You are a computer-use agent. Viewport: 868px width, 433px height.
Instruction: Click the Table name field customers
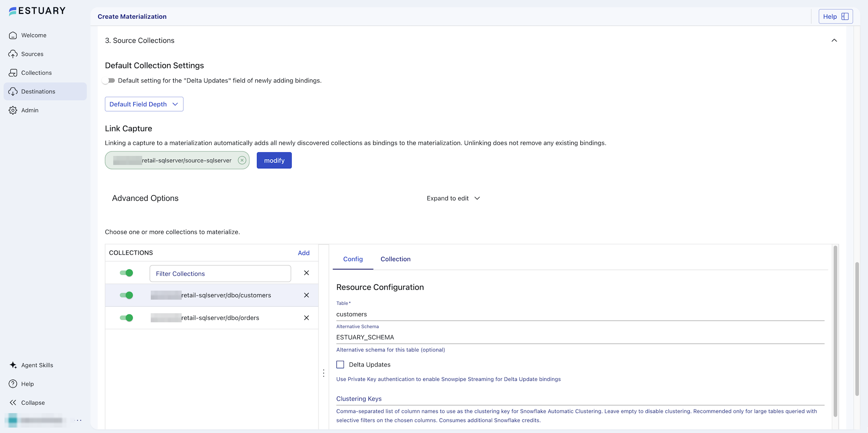click(x=580, y=314)
